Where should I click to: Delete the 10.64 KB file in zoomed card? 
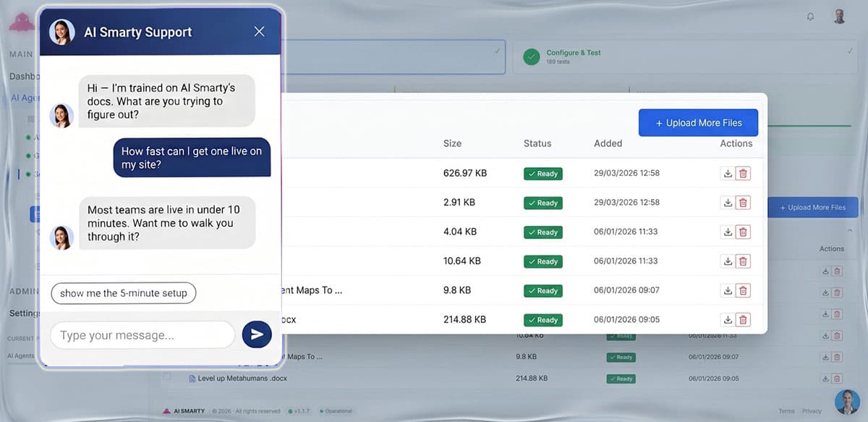pos(743,261)
